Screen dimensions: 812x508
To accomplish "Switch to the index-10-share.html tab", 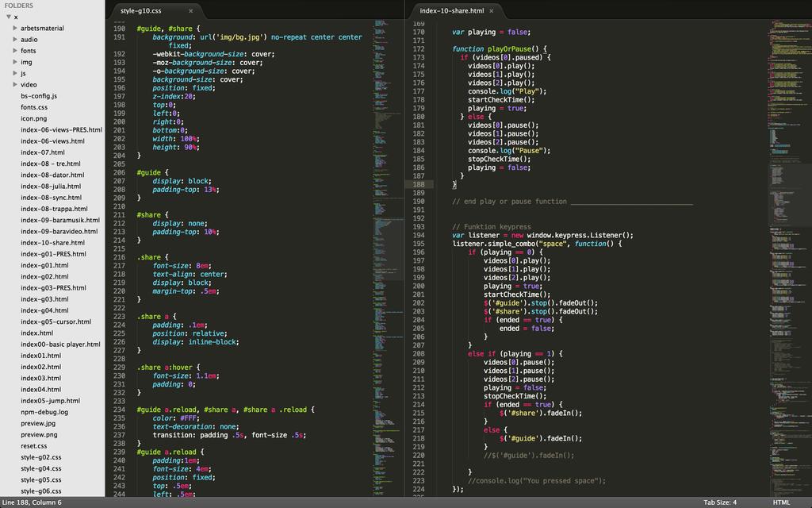I will [x=452, y=11].
